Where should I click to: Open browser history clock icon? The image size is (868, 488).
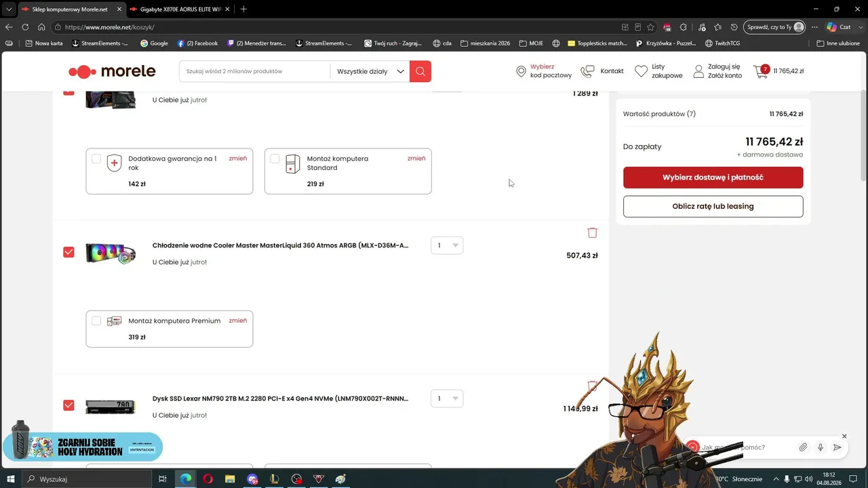click(x=734, y=27)
